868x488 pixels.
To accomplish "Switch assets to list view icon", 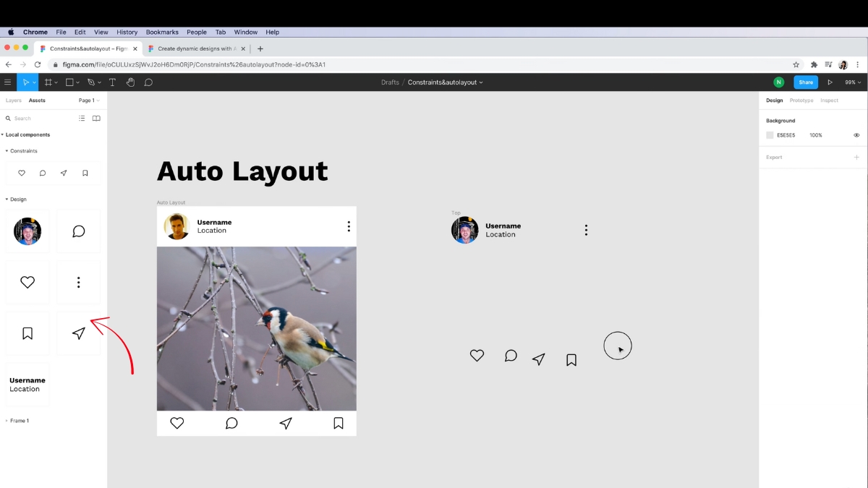I will pyautogui.click(x=82, y=119).
